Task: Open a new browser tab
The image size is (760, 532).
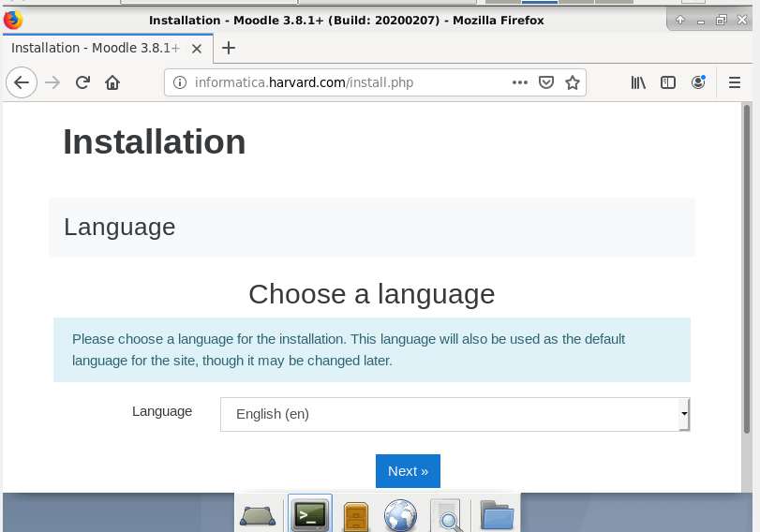Action: point(228,48)
